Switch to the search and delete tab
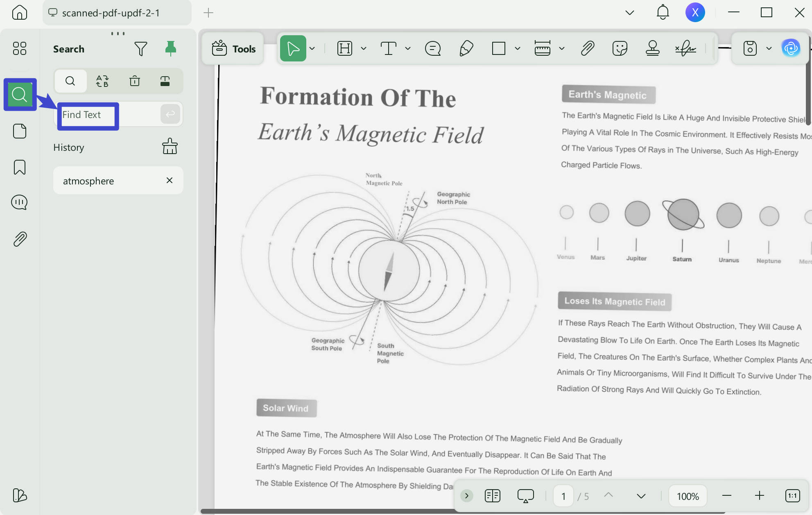Viewport: 812px width, 515px height. (135, 81)
